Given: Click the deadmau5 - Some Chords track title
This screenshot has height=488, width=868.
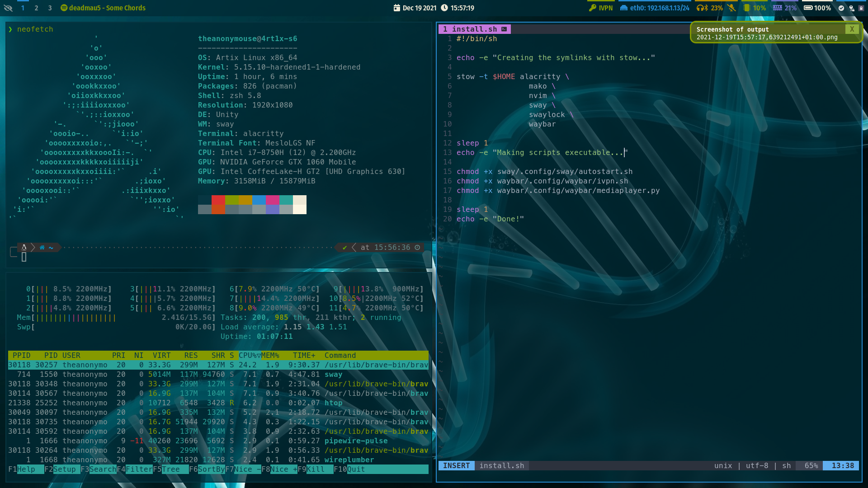Looking at the screenshot, I should (107, 8).
